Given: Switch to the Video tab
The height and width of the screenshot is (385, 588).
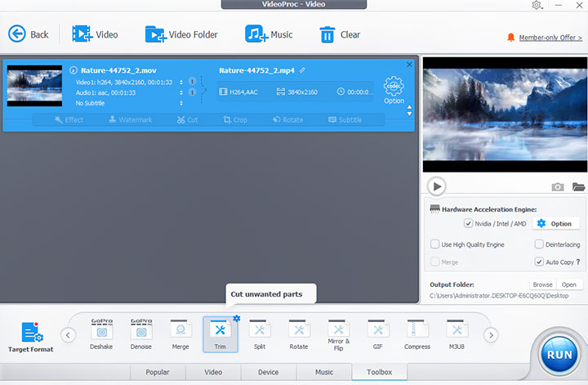Looking at the screenshot, I should pyautogui.click(x=213, y=372).
